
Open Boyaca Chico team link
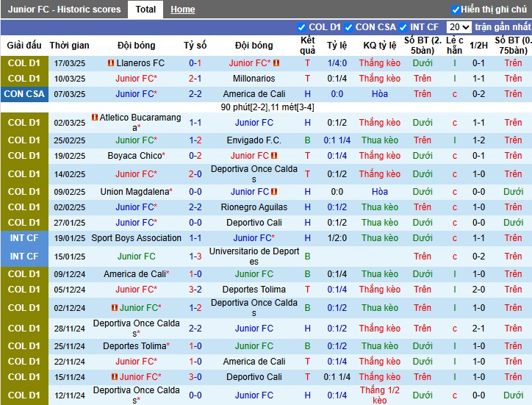[134, 156]
